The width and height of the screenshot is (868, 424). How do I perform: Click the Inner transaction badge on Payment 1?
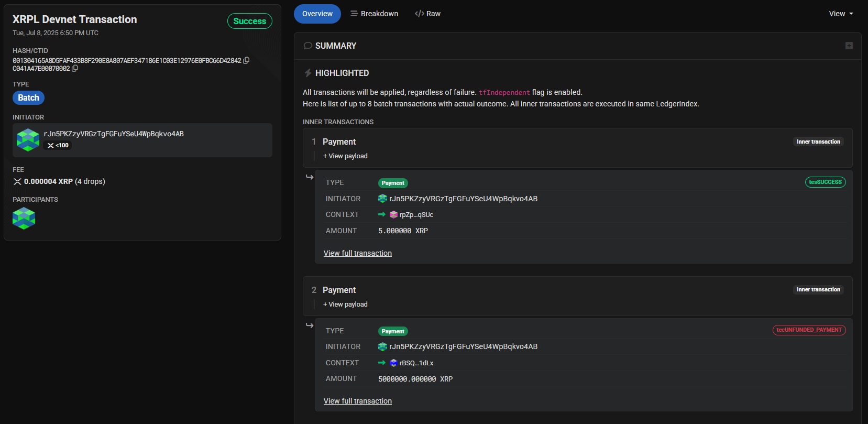(x=818, y=142)
